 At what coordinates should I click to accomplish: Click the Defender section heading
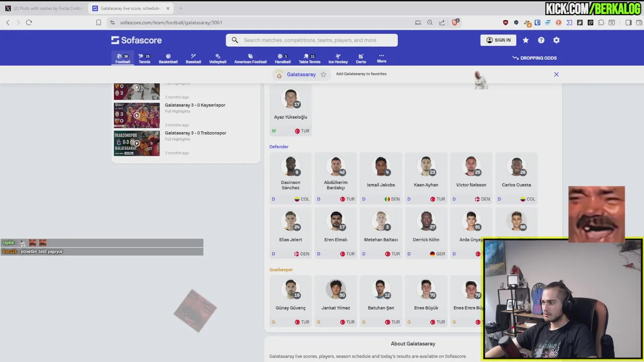(x=279, y=147)
